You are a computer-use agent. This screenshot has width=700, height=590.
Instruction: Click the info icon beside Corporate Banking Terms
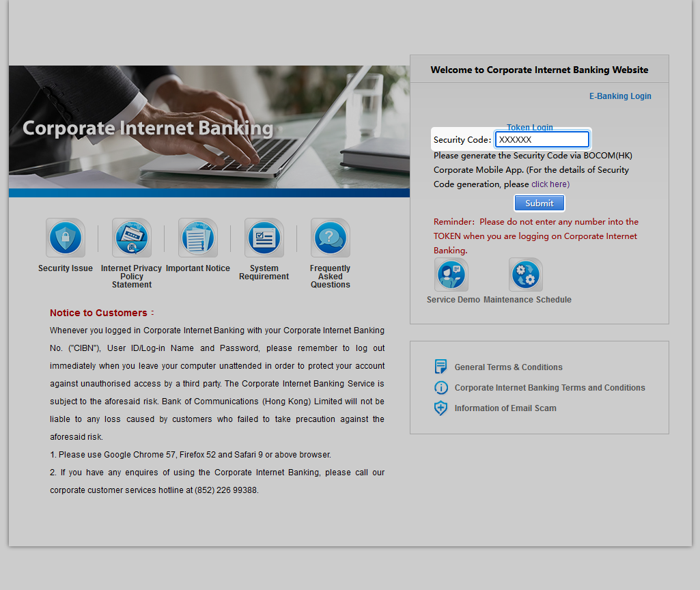tap(441, 388)
